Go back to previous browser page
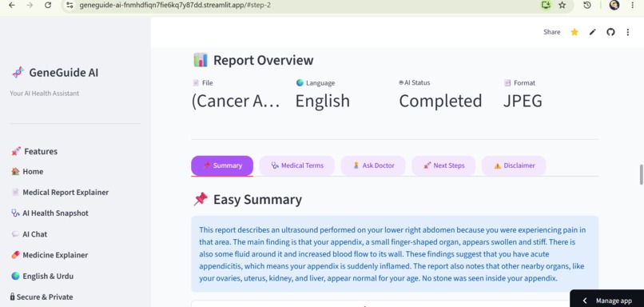Screen dimensions: 644x307 (11, 6)
